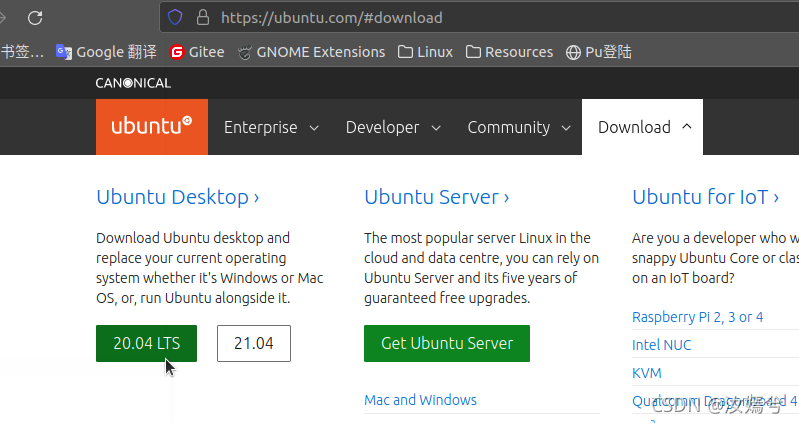
Task: Click the Get Ubuntu Server button
Action: [447, 343]
